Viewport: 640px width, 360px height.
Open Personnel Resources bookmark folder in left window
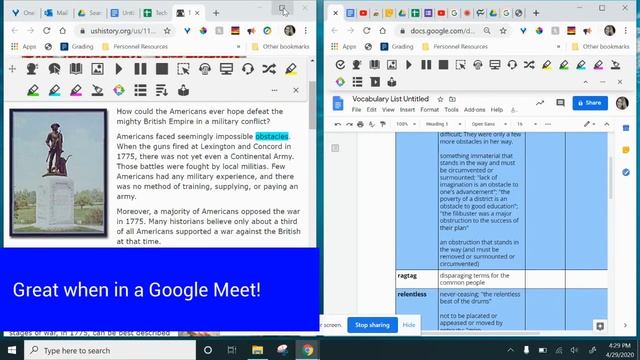pos(135,47)
